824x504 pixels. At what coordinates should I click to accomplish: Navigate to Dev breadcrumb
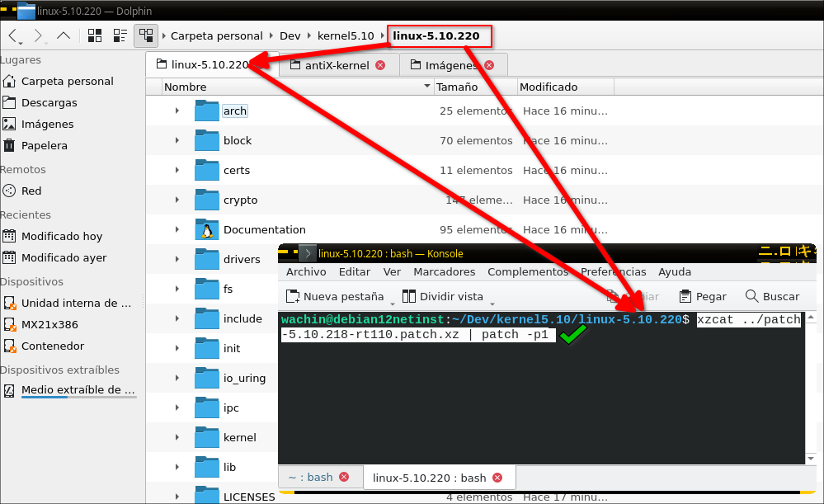(290, 35)
